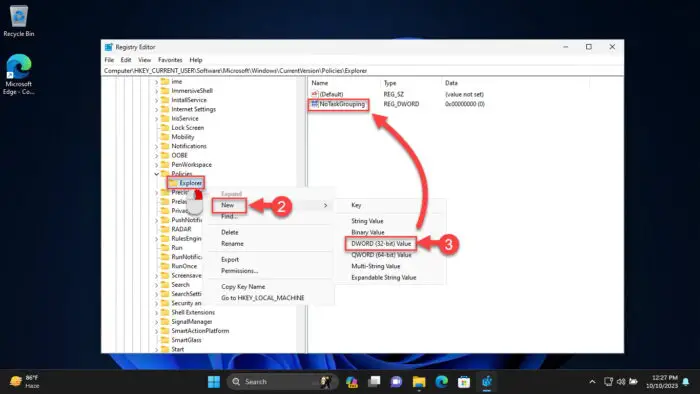Screen dimensions: 700x394
Task: Select the Explorer key in tree
Action: (190, 183)
